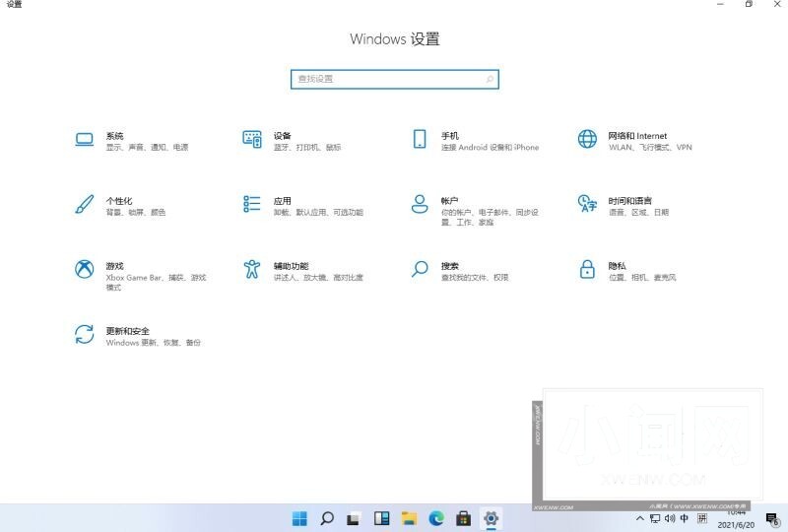This screenshot has width=788, height=532.
Task: Open taskbar Search magnifier
Action: 327,518
